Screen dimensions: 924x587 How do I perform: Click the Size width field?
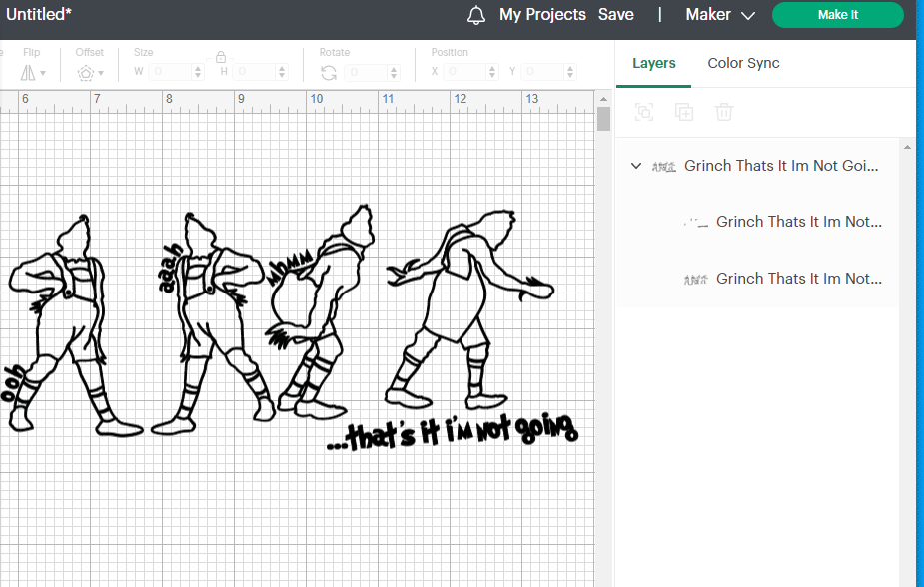170,72
